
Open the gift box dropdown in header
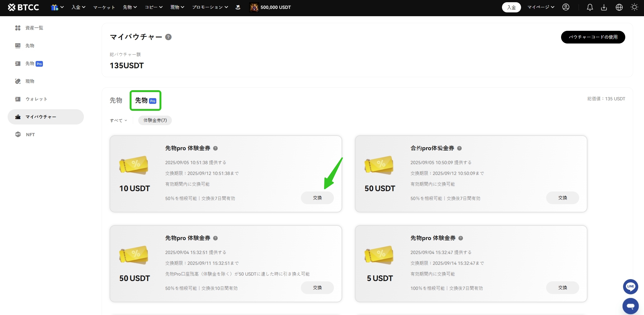click(x=57, y=7)
